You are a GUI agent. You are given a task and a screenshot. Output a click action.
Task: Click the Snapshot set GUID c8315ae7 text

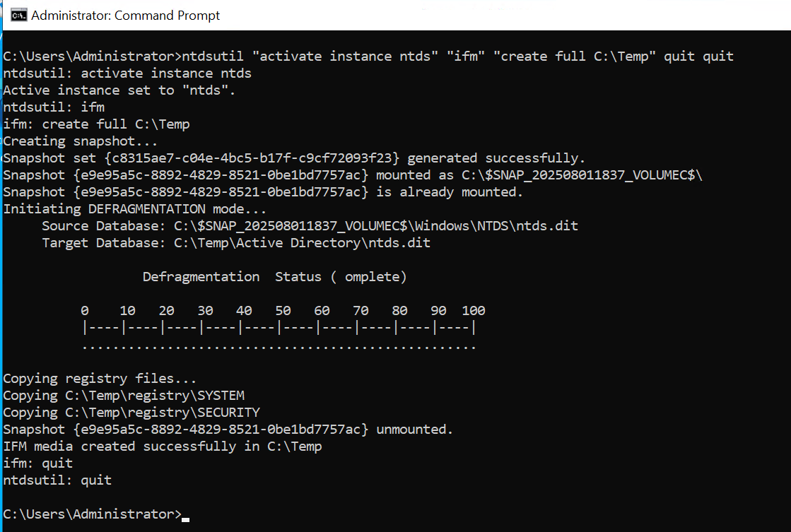click(252, 158)
